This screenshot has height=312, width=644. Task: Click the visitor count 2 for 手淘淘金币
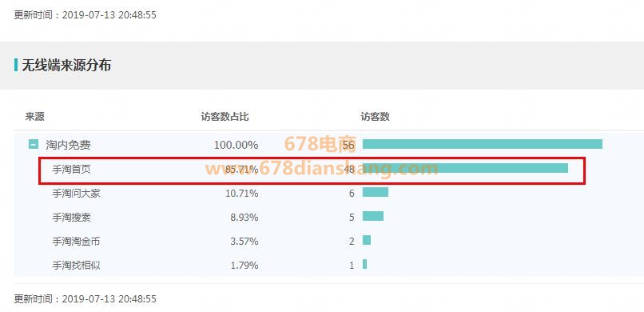coord(352,242)
